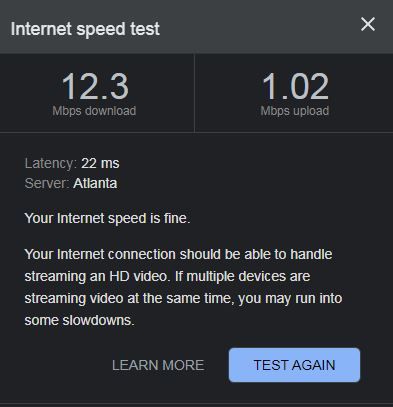Click the 'HD' text in the description

[x=119, y=276]
